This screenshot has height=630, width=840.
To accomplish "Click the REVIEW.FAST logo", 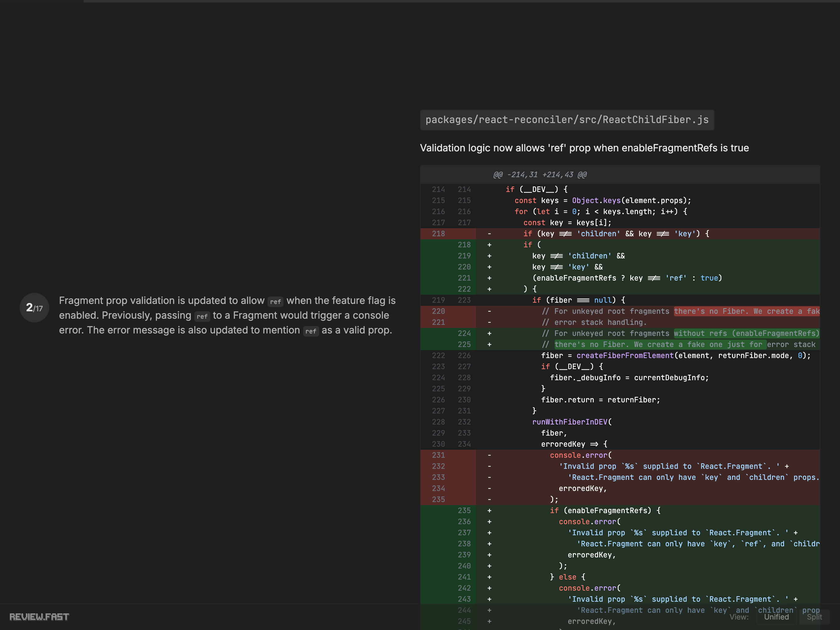I will [39, 617].
